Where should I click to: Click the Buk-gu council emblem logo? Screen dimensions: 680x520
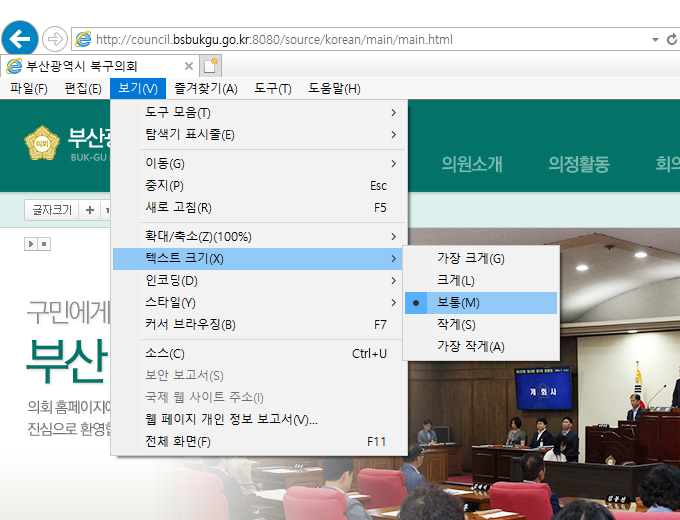coord(42,143)
